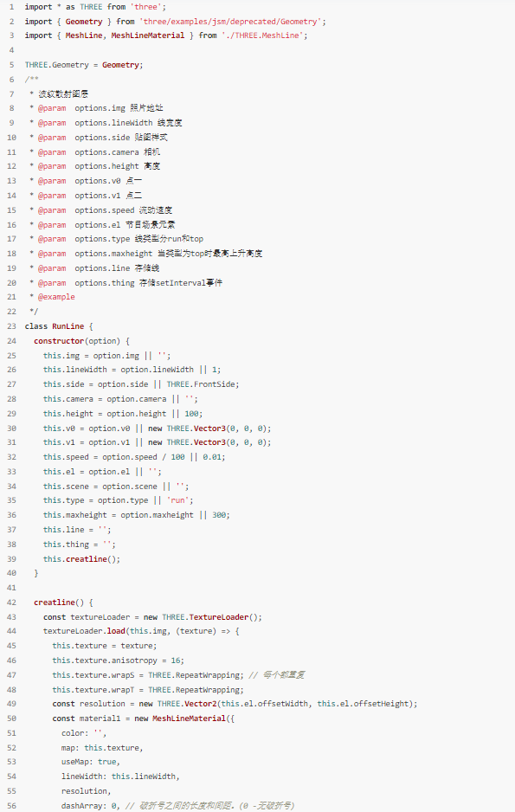Click the creatline() method definition on line 42
The width and height of the screenshot is (515, 812).
tap(59, 603)
